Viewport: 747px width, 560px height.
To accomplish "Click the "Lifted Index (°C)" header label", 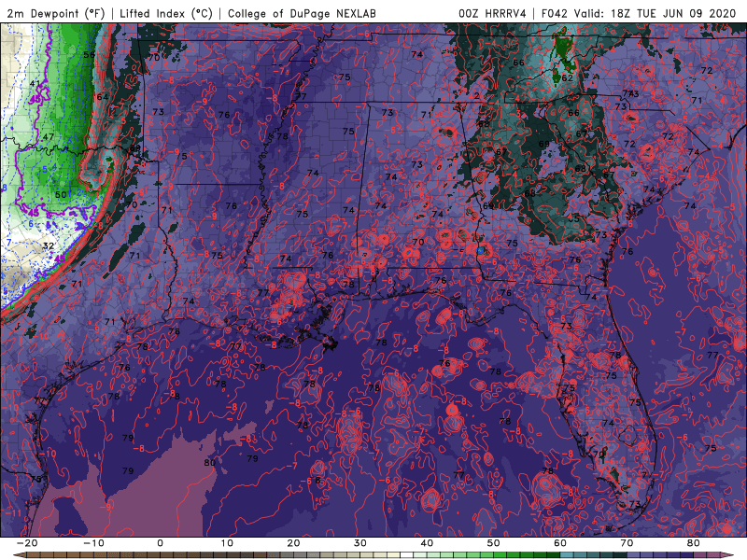I will tap(166, 13).
